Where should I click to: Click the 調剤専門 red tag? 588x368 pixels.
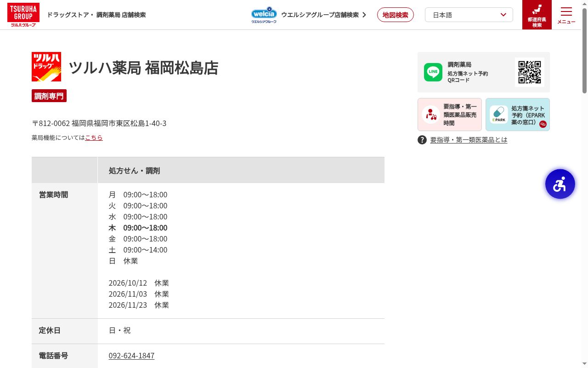(x=49, y=96)
